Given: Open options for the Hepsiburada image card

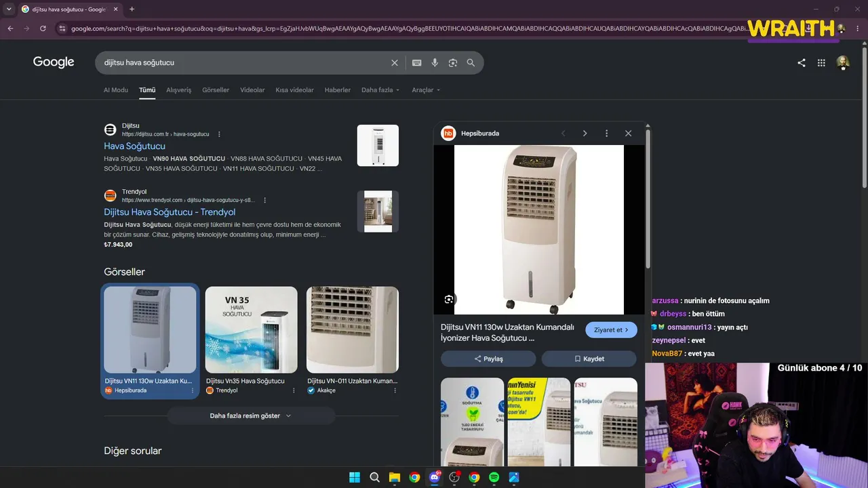Looking at the screenshot, I should (x=193, y=390).
